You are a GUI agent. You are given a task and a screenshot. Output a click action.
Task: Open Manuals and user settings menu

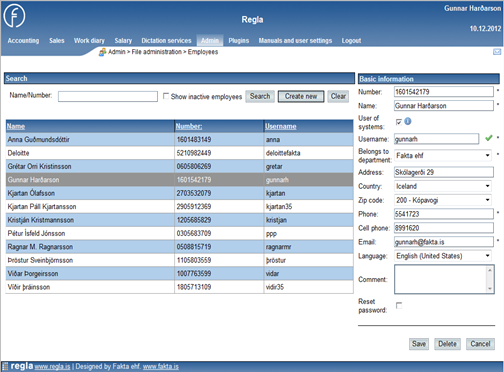[x=295, y=41]
